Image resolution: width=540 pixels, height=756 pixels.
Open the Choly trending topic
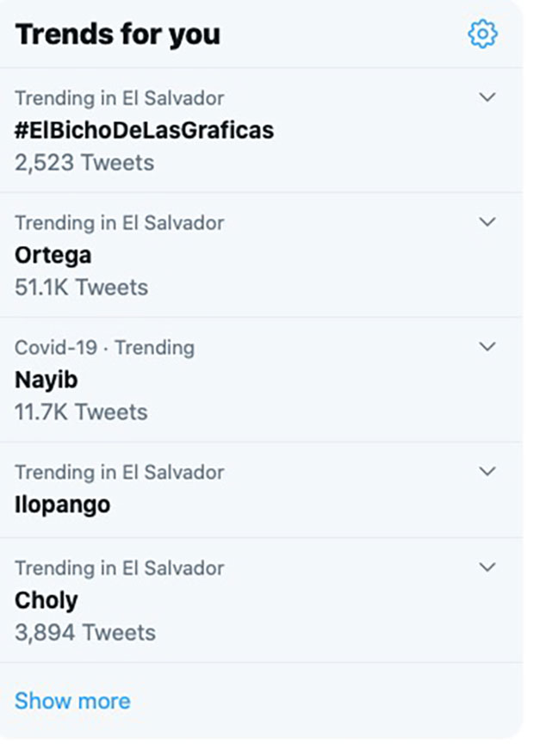pyautogui.click(x=46, y=600)
